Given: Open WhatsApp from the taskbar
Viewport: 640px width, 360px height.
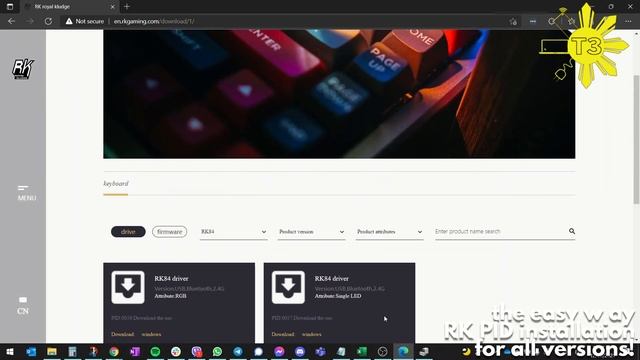Looking at the screenshot, I should (217, 351).
